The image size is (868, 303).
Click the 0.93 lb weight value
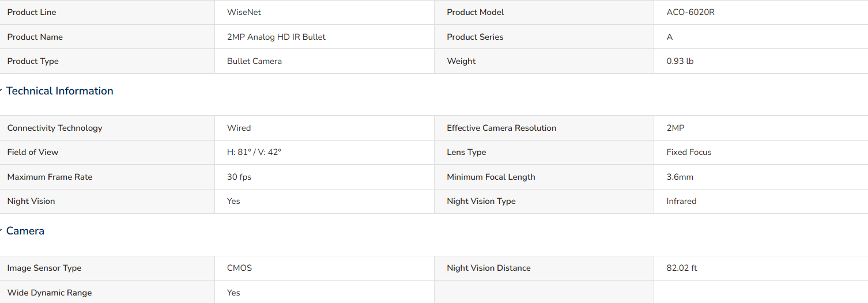pos(680,61)
